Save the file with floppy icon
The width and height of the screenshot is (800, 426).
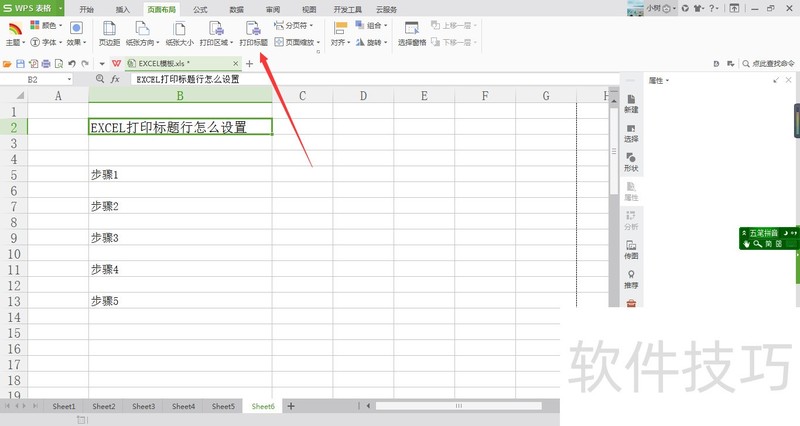[20, 64]
